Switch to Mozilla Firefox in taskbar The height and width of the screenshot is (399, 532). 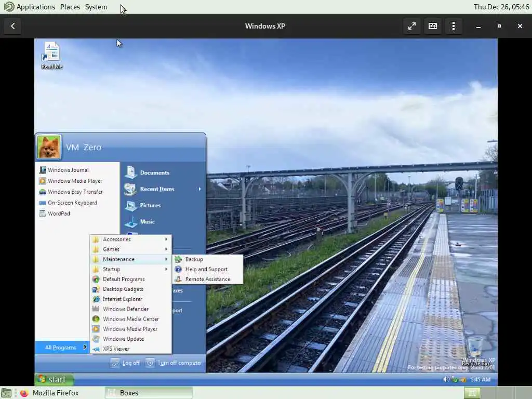coord(49,393)
